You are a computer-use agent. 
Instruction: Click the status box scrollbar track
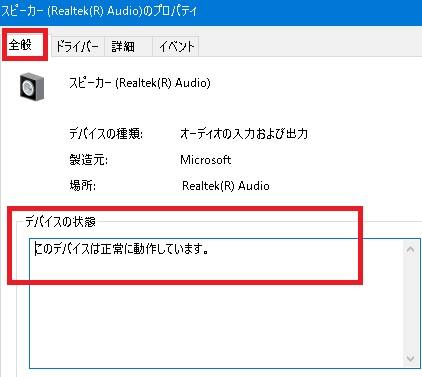tap(411, 304)
